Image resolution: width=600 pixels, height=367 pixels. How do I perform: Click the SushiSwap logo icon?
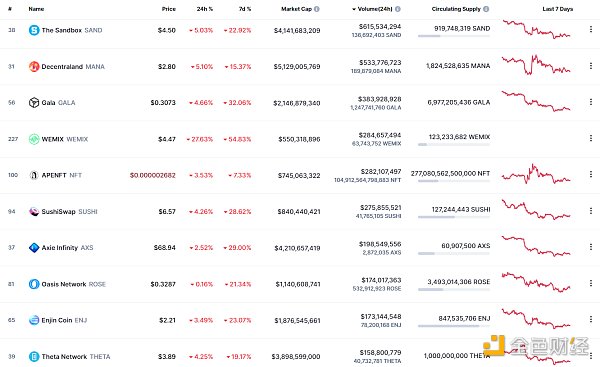point(34,212)
